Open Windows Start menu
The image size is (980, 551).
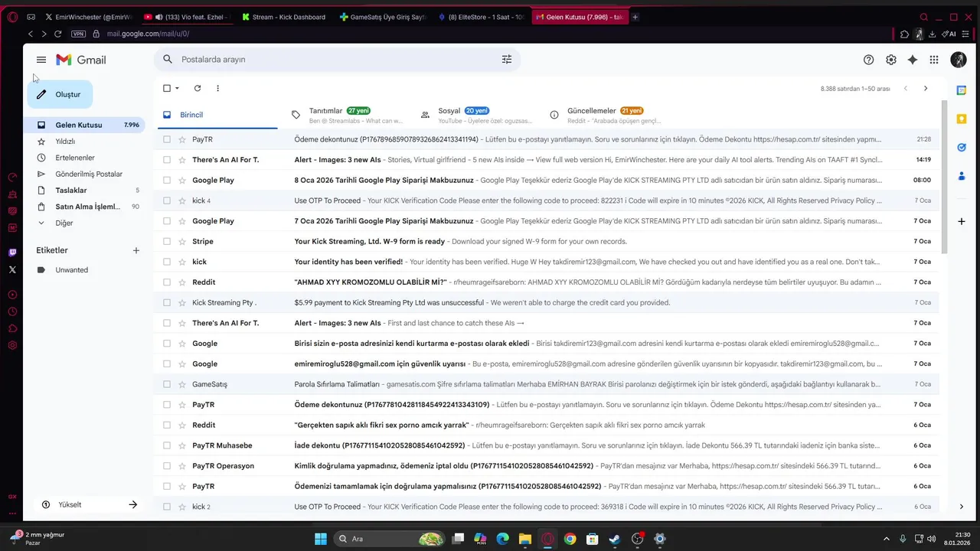(x=321, y=539)
